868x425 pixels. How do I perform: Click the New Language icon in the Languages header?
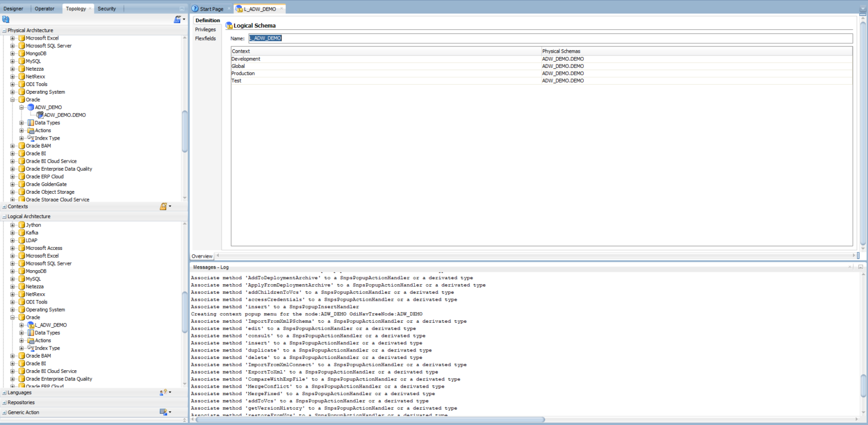(164, 392)
